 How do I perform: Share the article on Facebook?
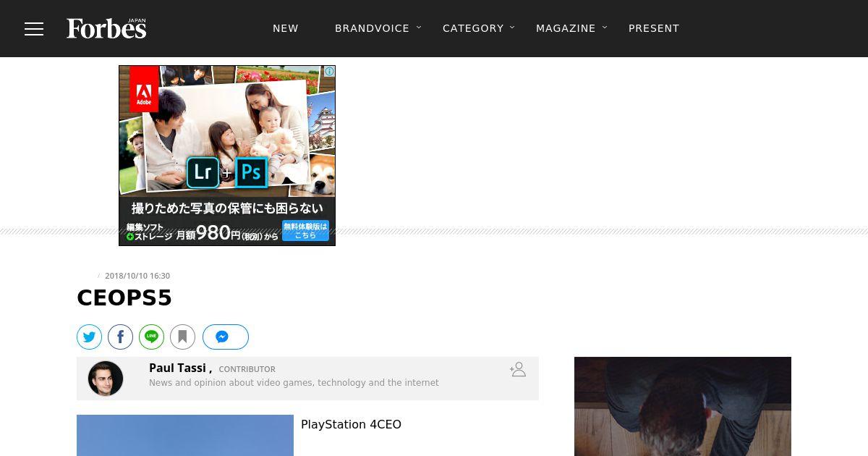point(121,337)
